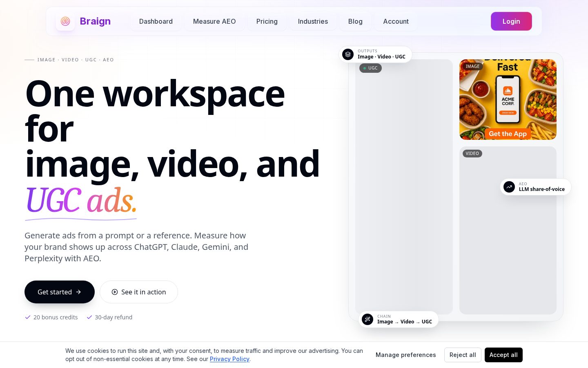Click the video placeholder preview card
This screenshot has height=368, width=588.
pos(508,230)
